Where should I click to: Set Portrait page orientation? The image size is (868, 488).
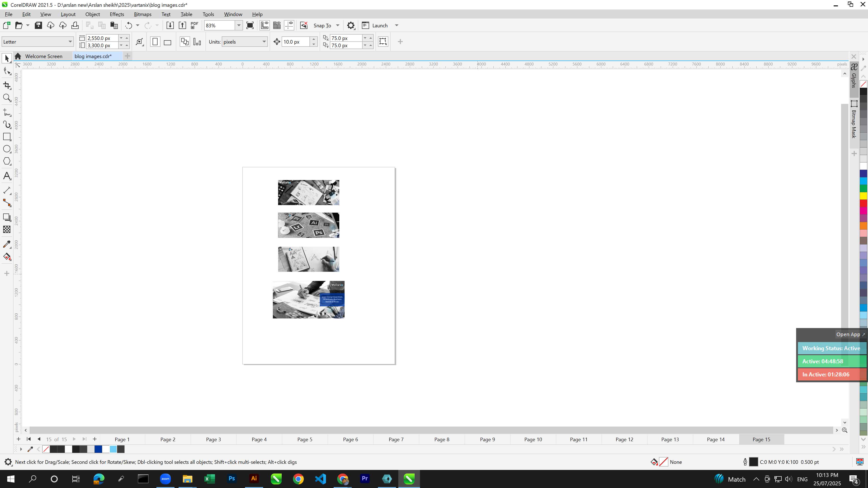tap(155, 42)
